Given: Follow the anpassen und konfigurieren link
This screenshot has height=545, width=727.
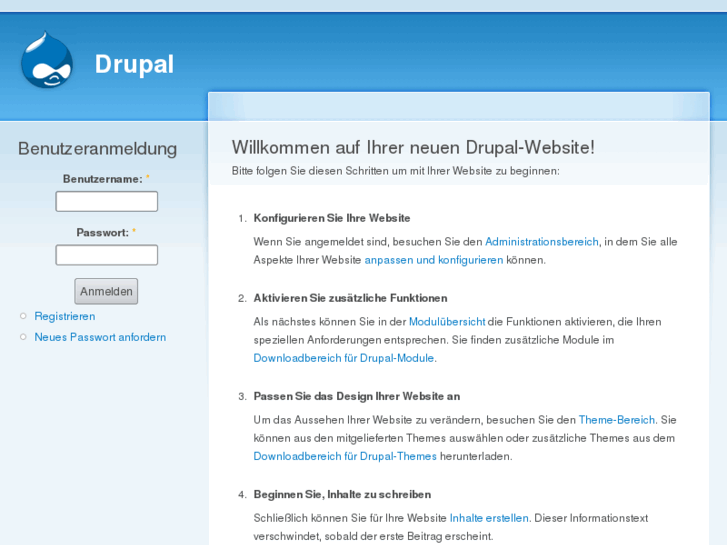Looking at the screenshot, I should pos(434,260).
